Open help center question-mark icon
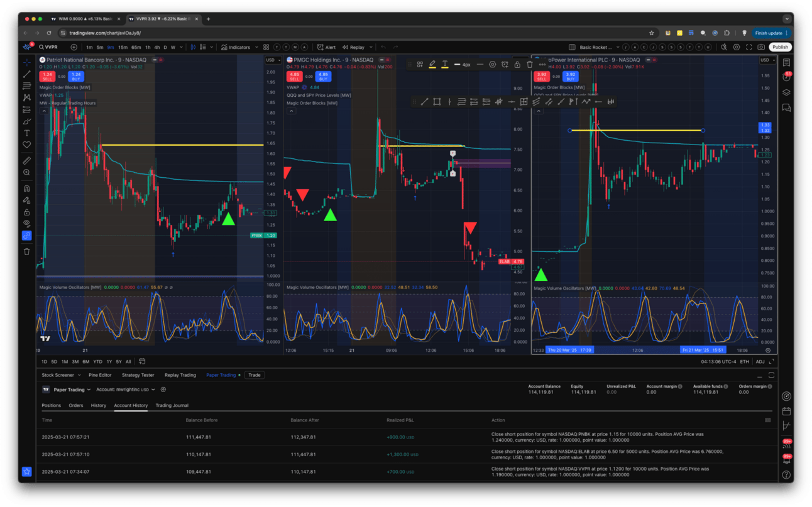 786,474
